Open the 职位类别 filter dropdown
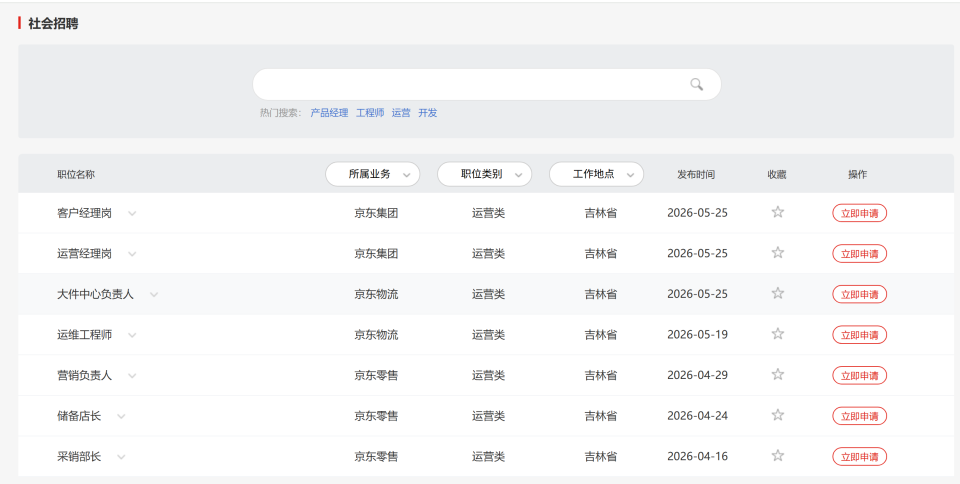The width and height of the screenshot is (960, 484). coord(484,174)
